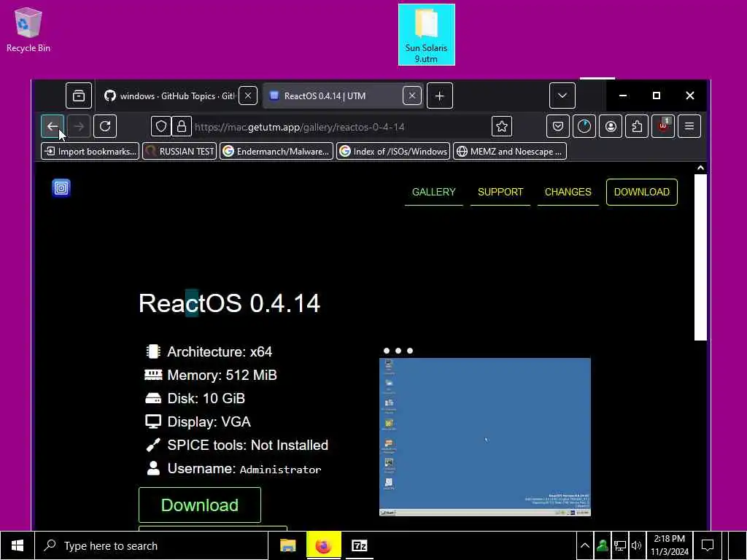
Task: Click the green user tray icon
Action: coord(602,545)
